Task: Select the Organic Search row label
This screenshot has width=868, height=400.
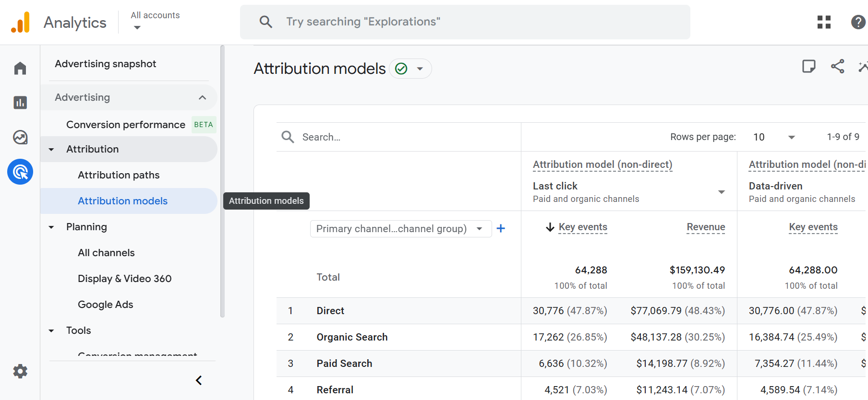Action: [x=352, y=337]
